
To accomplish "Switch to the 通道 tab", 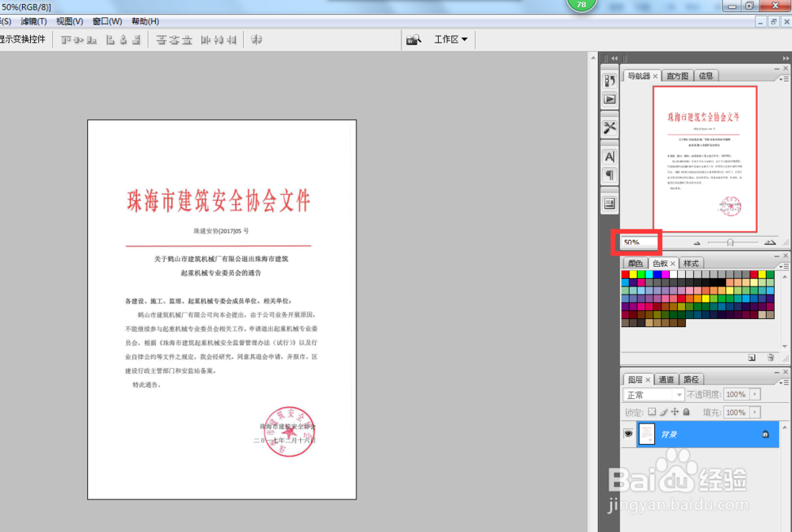I will click(666, 379).
